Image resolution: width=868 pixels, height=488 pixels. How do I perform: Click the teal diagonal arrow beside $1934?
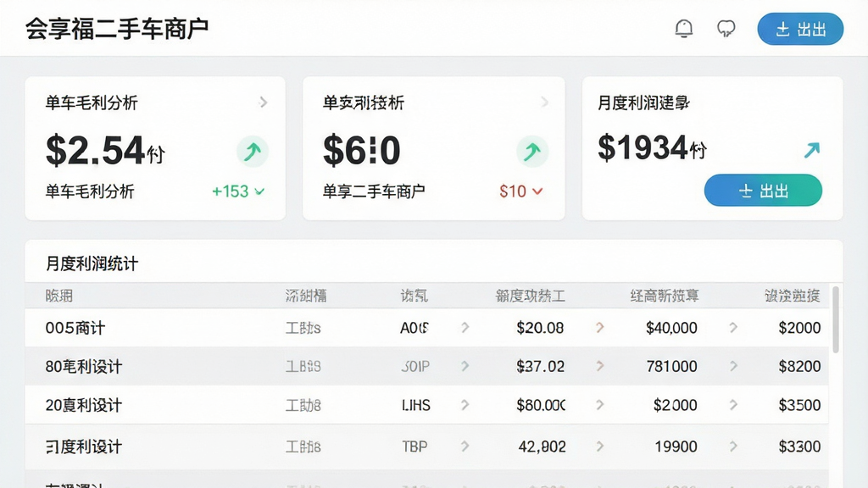[811, 150]
